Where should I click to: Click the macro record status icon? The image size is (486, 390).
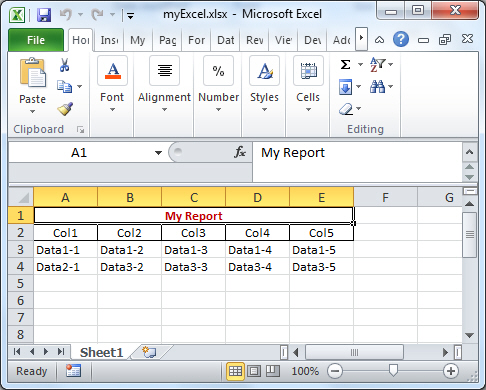(73, 371)
